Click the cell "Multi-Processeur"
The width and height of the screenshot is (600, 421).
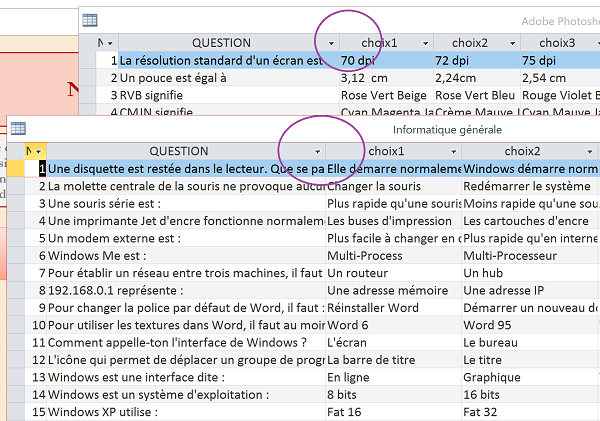click(531, 256)
